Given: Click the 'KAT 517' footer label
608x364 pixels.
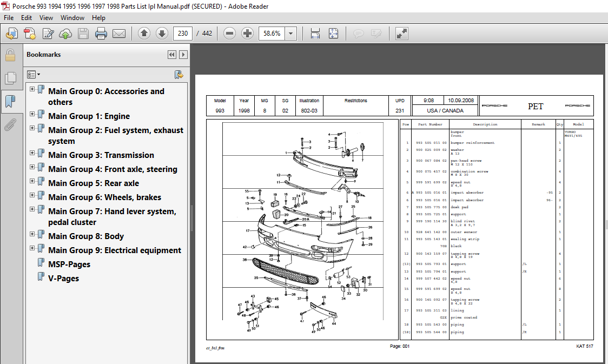Looking at the screenshot, I should [584, 346].
